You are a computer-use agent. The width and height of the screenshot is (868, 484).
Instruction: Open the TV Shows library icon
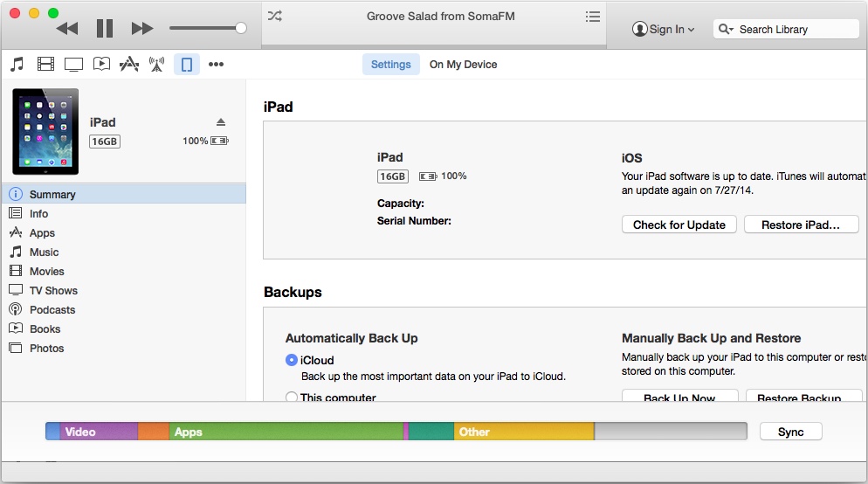73,65
